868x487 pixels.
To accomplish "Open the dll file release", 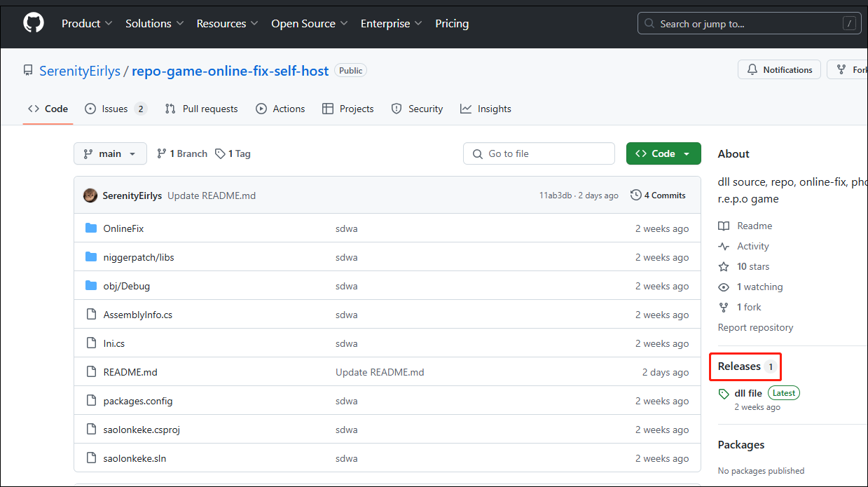I will point(748,393).
